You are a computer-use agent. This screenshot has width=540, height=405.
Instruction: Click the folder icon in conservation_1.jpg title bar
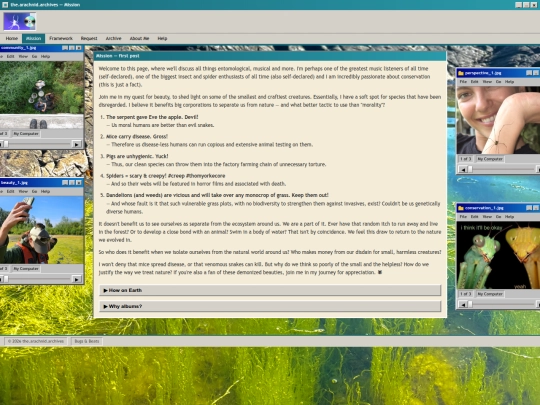click(x=461, y=208)
